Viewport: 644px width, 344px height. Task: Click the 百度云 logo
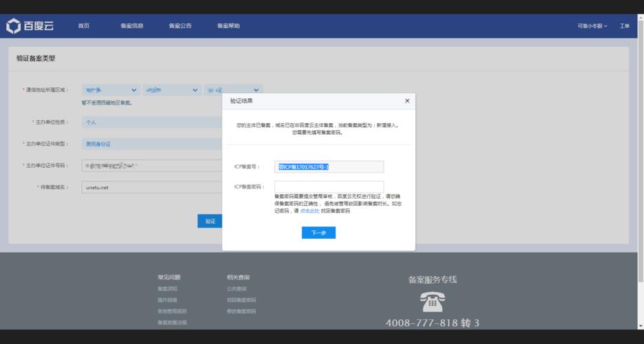point(30,26)
